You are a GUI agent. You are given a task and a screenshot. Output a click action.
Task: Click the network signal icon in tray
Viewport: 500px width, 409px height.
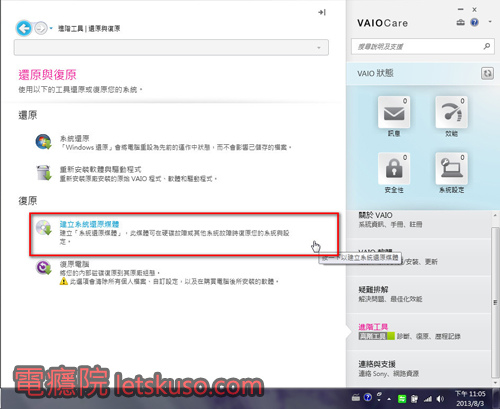click(x=428, y=399)
